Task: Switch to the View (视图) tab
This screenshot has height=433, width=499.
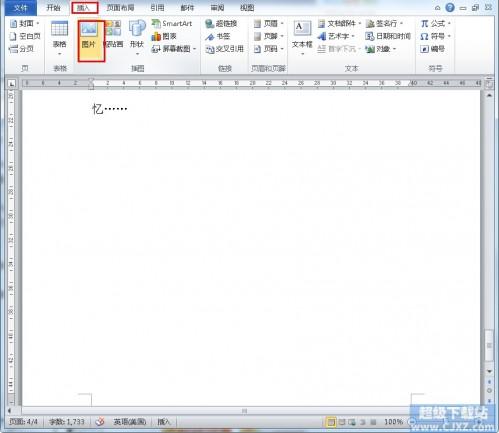Action: (247, 8)
